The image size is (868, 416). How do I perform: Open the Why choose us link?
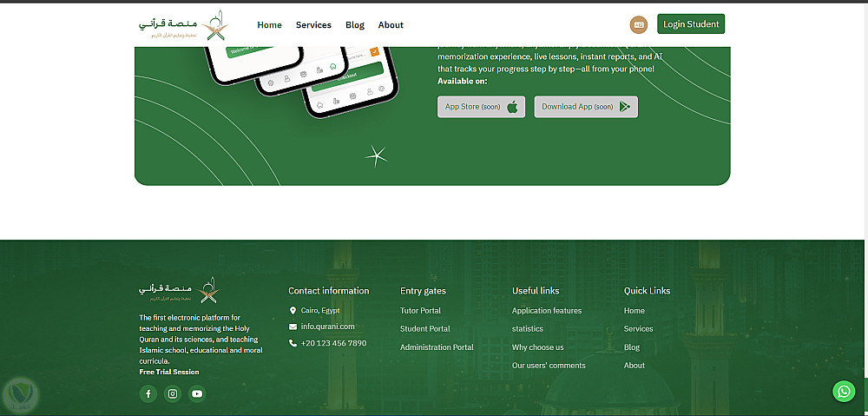click(x=537, y=347)
